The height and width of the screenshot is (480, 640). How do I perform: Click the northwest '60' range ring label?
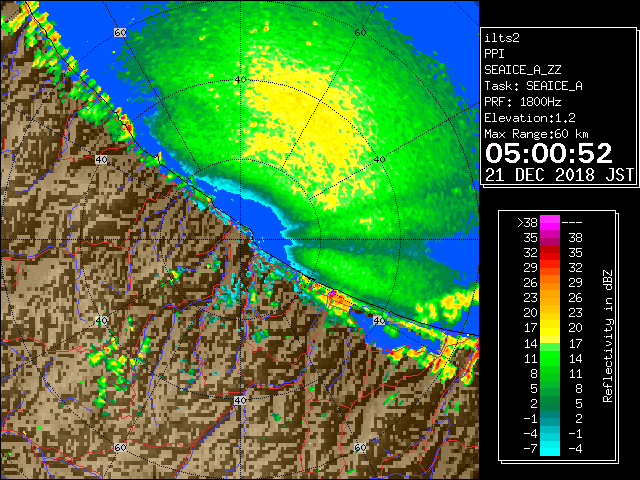tap(120, 32)
